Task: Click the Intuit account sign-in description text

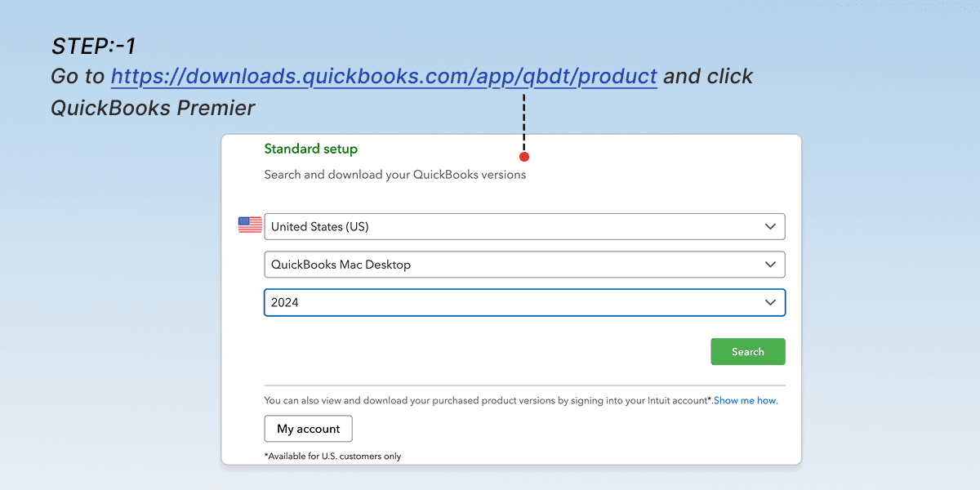Action: (x=488, y=401)
